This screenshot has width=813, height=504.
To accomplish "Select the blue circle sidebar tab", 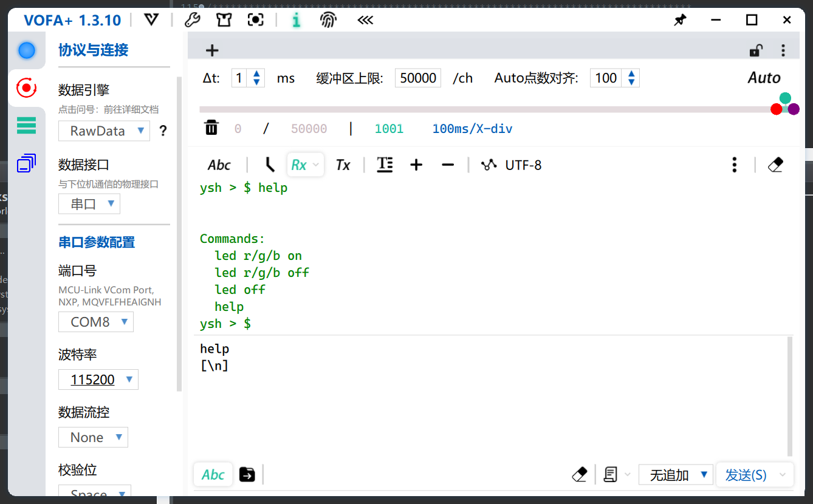I will (27, 50).
